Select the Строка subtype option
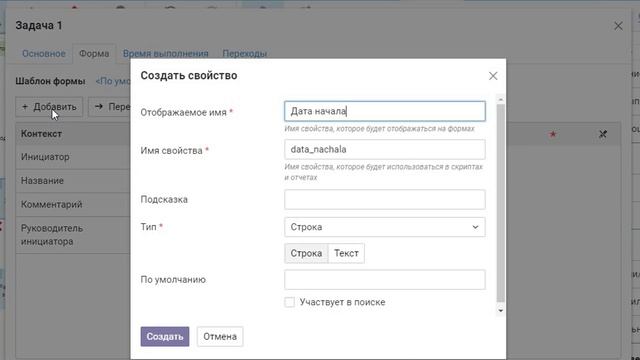This screenshot has width=640, height=360. tap(306, 253)
